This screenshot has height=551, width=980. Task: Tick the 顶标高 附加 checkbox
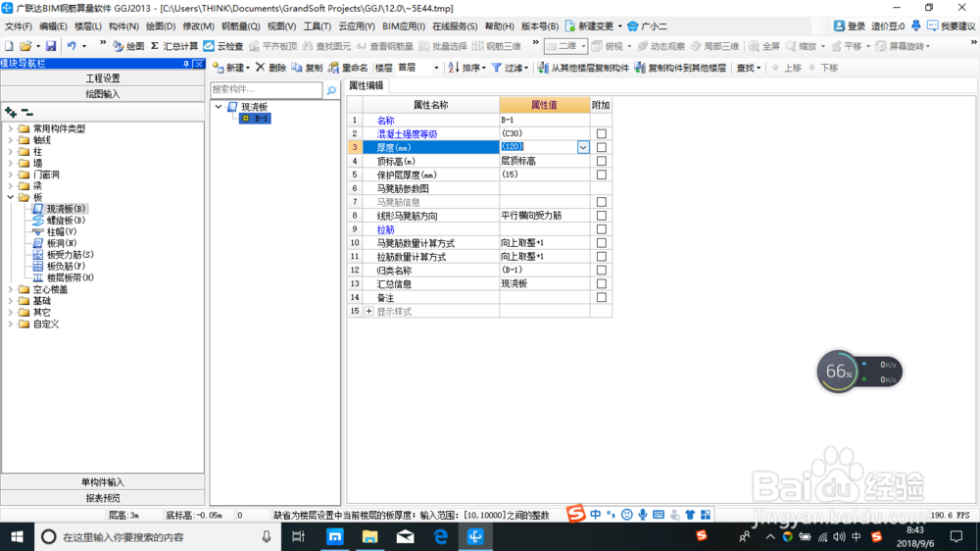point(602,162)
